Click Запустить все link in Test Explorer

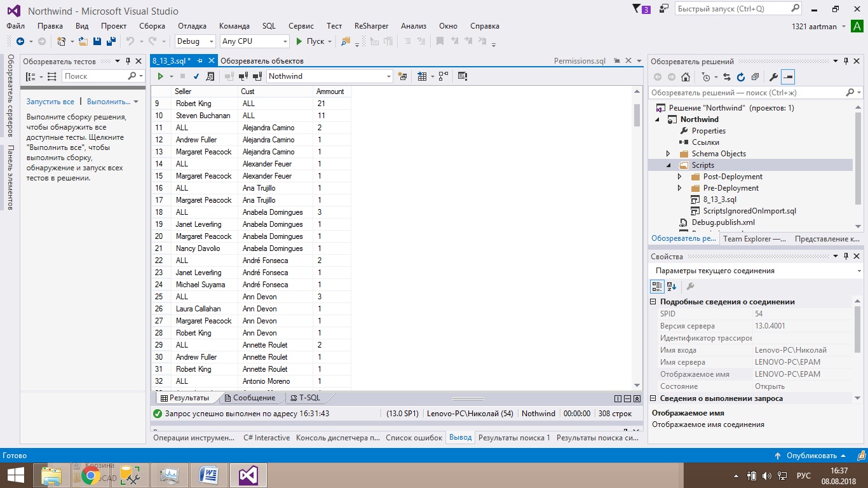[x=50, y=102]
